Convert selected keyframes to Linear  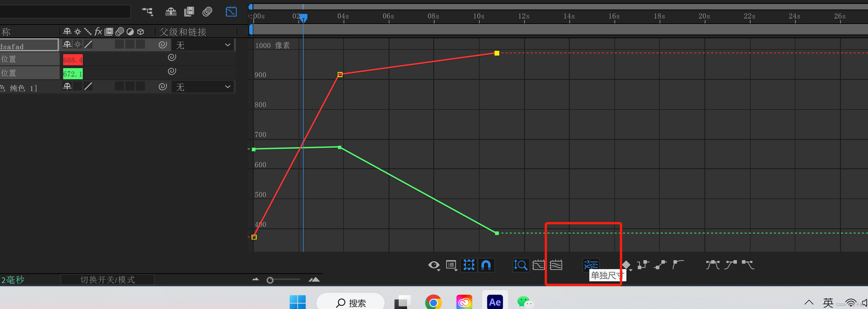click(x=660, y=265)
